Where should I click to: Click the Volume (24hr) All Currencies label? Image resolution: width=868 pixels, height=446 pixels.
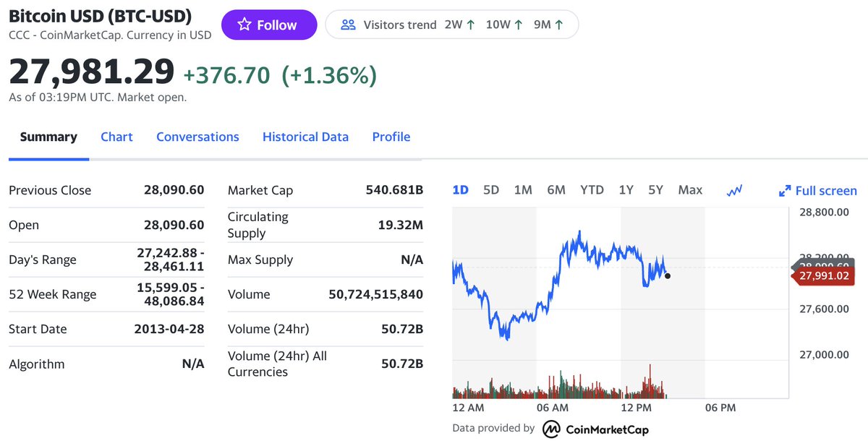pyautogui.click(x=277, y=364)
